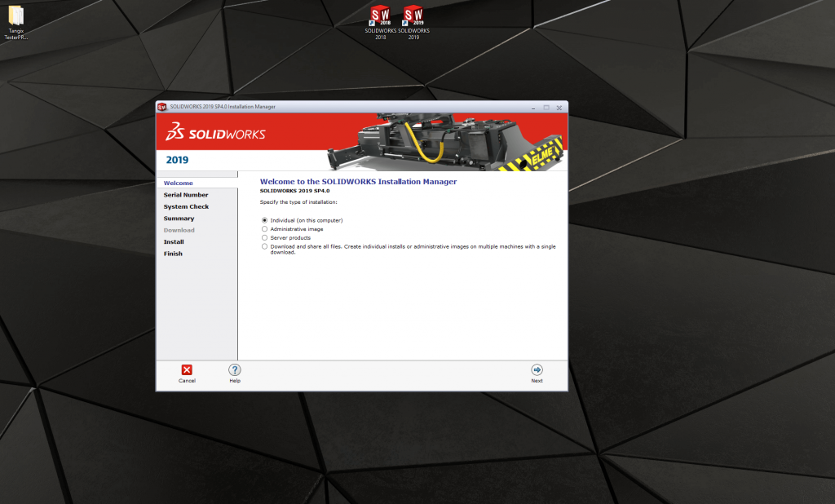Viewport: 835px width, 504px height.
Task: Jump to the Finish step
Action: [x=174, y=253]
